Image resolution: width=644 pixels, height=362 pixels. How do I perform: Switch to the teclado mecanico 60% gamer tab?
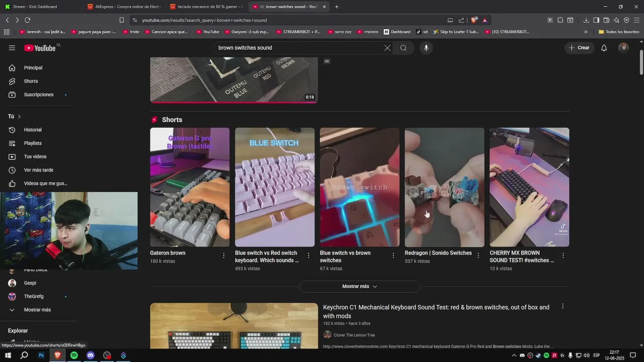tap(206, 7)
